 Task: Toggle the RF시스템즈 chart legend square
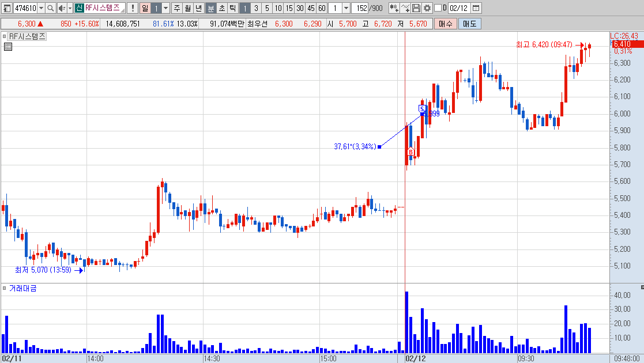[x=5, y=36]
